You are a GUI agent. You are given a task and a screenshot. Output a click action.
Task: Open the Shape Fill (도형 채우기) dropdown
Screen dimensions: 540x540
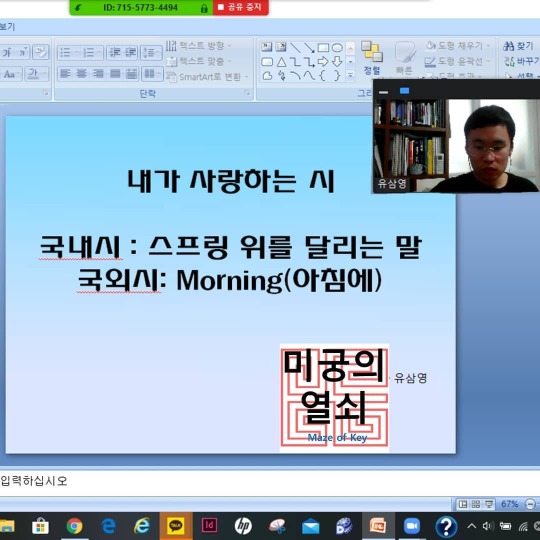pyautogui.click(x=457, y=45)
